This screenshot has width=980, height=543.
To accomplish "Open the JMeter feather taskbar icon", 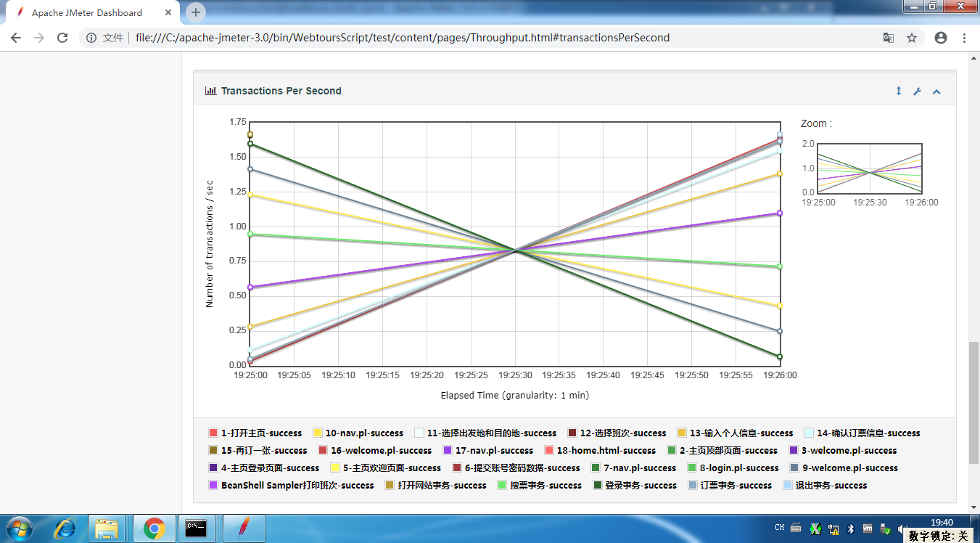I will (244, 528).
